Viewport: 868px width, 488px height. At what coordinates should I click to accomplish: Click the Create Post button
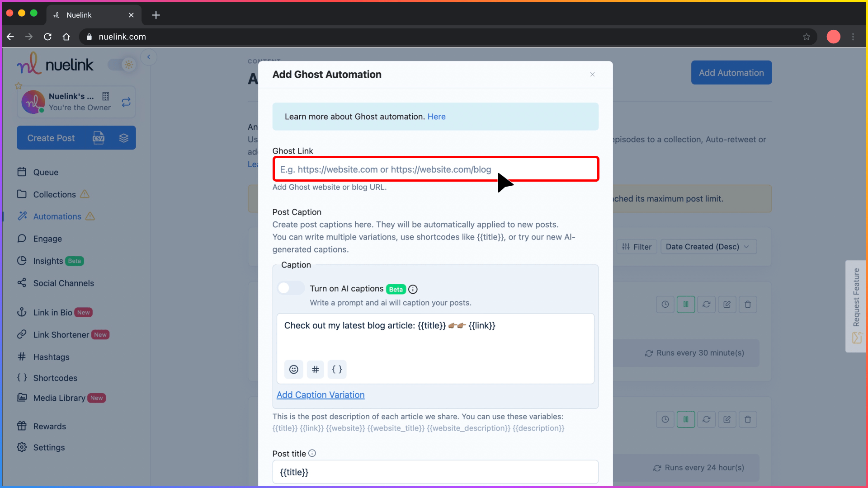[51, 138]
